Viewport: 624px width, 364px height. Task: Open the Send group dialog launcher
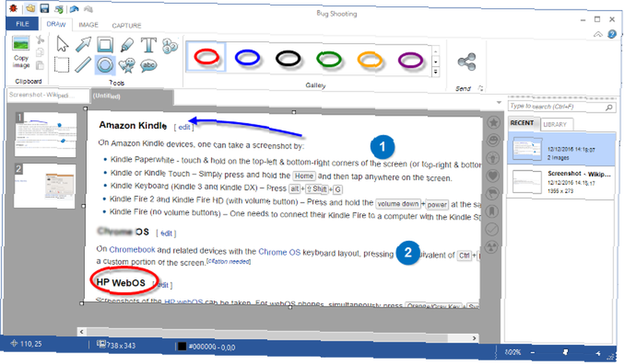click(x=480, y=89)
